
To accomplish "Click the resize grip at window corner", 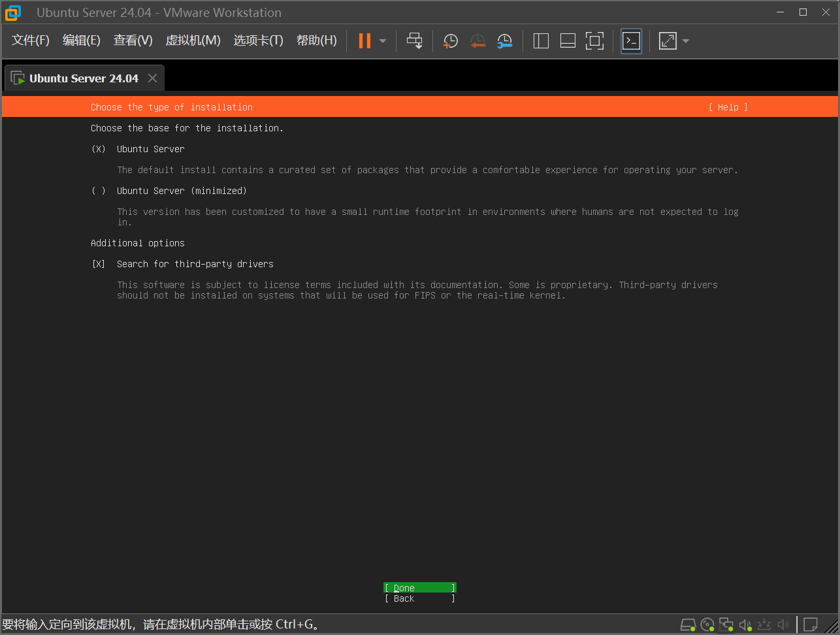I will point(832,627).
